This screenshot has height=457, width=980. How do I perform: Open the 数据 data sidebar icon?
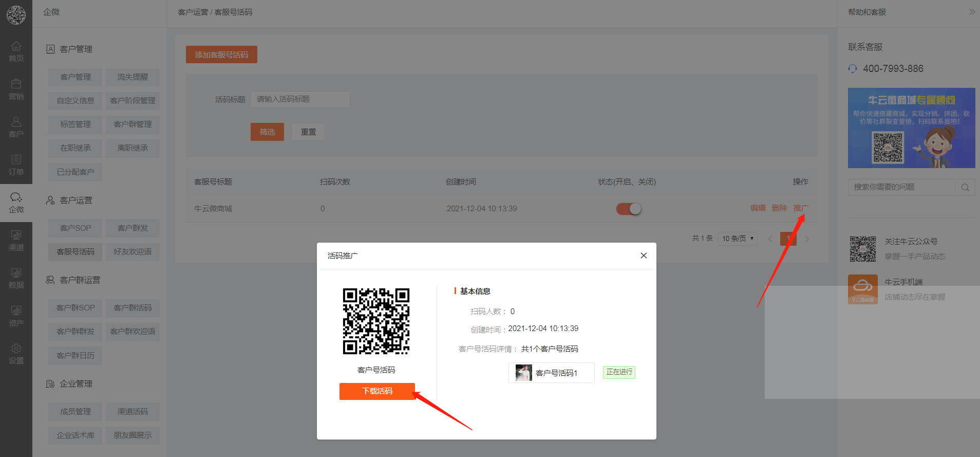tap(16, 278)
